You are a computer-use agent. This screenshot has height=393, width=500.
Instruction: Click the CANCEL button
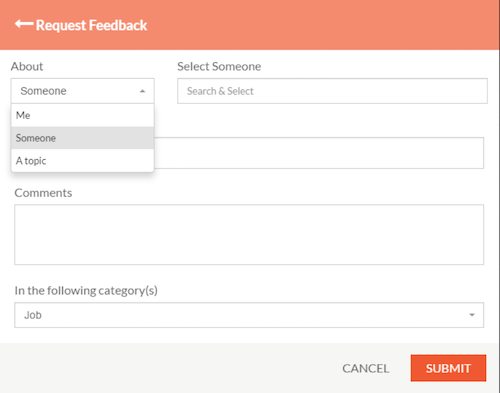[x=366, y=368]
